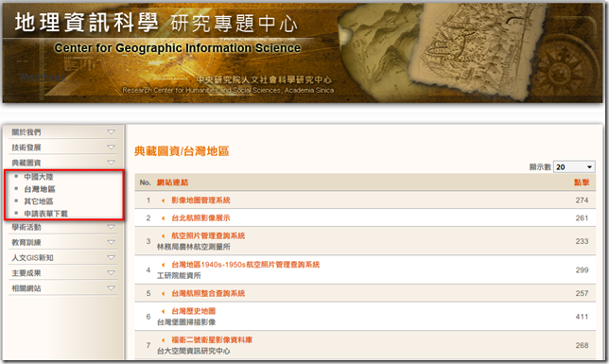
Task: Click the No. column header
Action: click(x=146, y=182)
